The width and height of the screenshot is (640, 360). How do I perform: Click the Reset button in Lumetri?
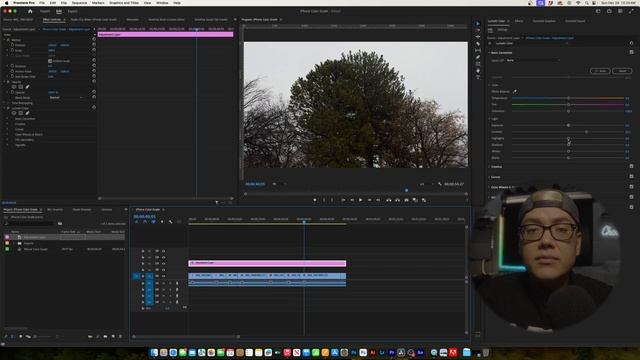[622, 71]
